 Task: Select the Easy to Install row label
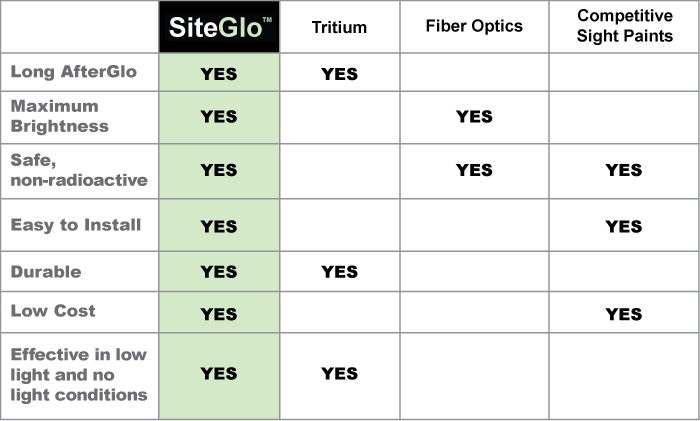76,225
